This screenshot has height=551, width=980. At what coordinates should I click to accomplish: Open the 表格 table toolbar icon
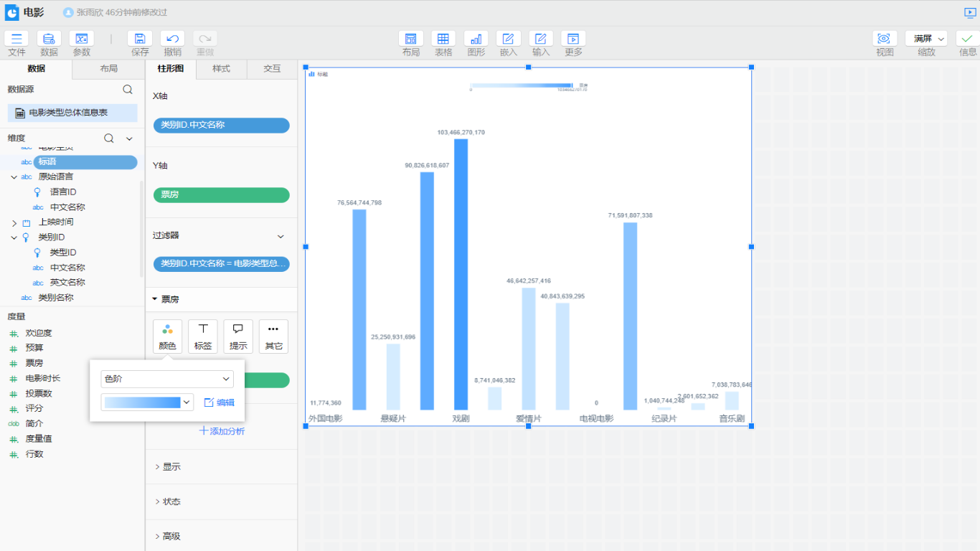tap(443, 39)
